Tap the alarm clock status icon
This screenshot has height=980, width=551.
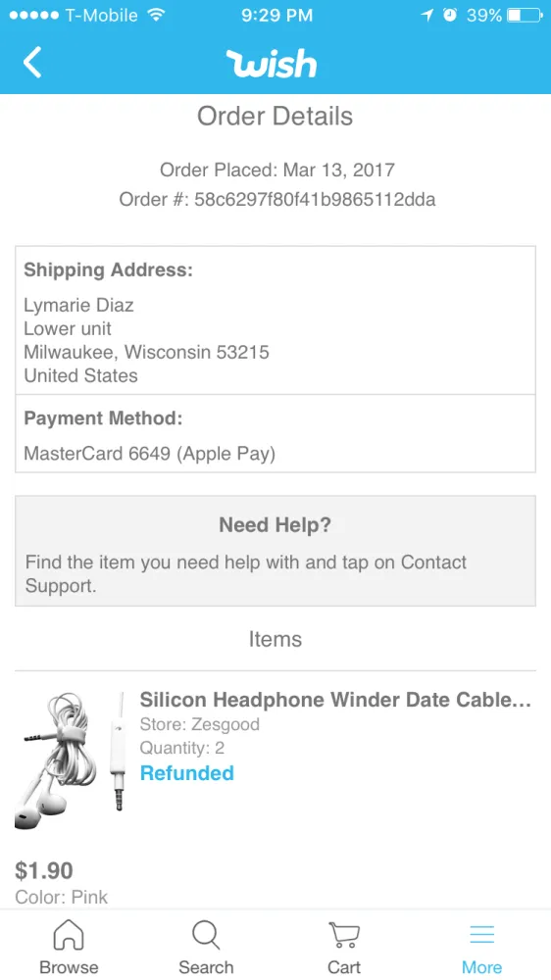(450, 15)
